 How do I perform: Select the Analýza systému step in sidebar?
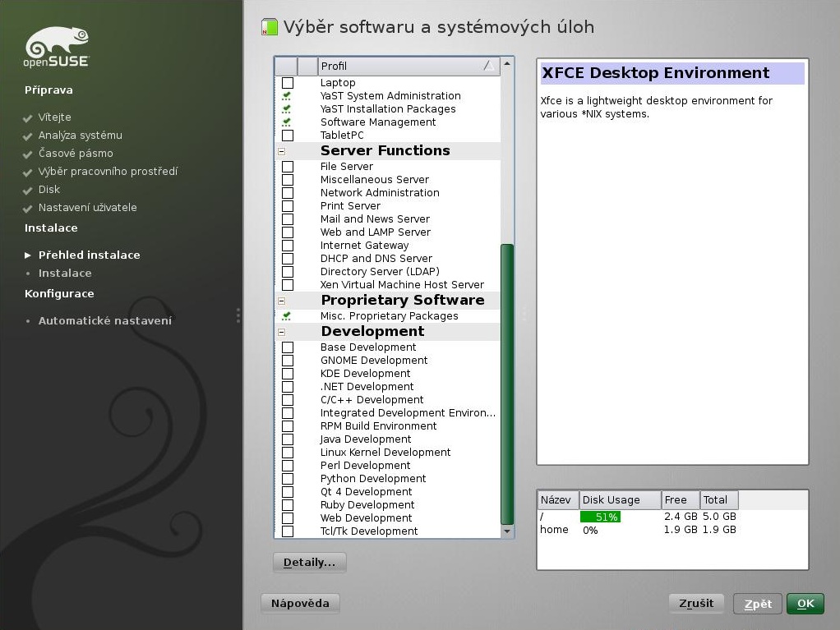coord(80,136)
